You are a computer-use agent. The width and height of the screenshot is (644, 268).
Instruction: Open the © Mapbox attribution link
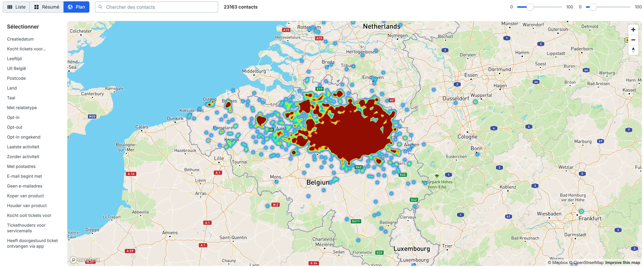coord(557,263)
